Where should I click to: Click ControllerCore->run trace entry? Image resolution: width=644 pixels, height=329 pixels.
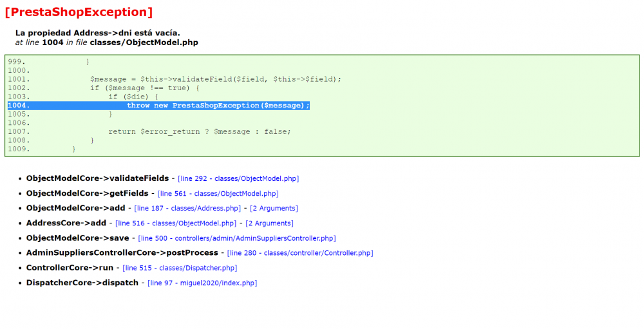(70, 268)
